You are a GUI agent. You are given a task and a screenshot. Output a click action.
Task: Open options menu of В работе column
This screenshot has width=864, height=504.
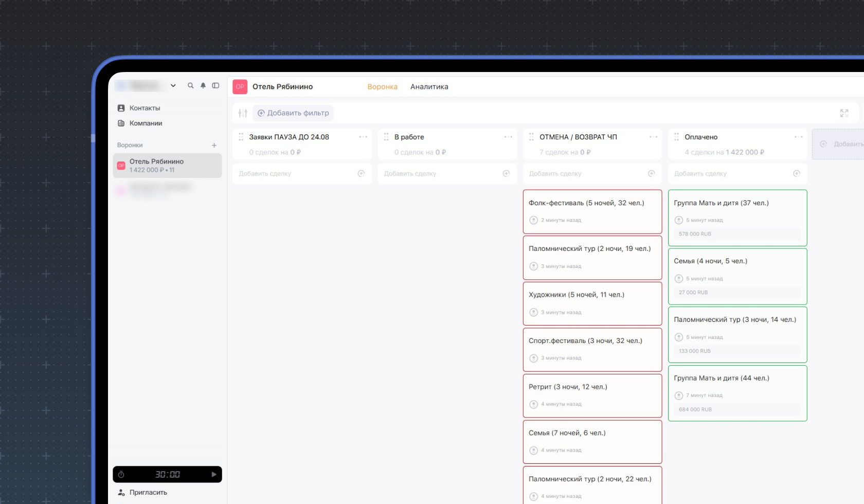(508, 137)
